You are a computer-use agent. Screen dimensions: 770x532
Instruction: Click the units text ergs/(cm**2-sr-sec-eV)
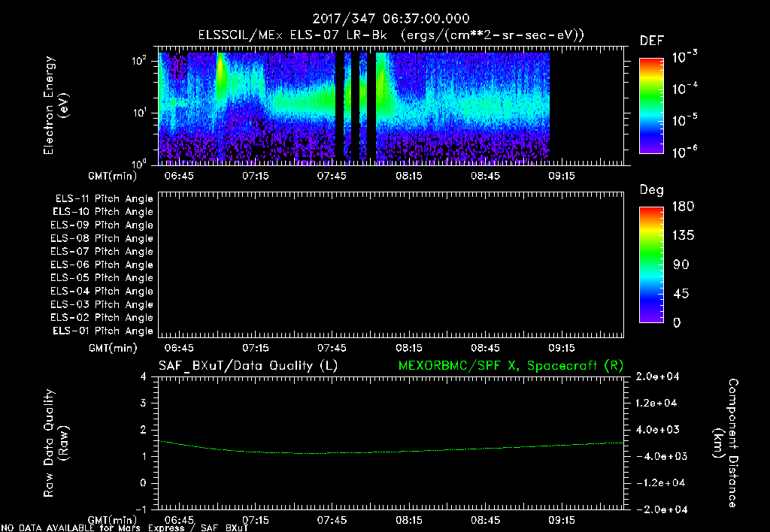493,35
